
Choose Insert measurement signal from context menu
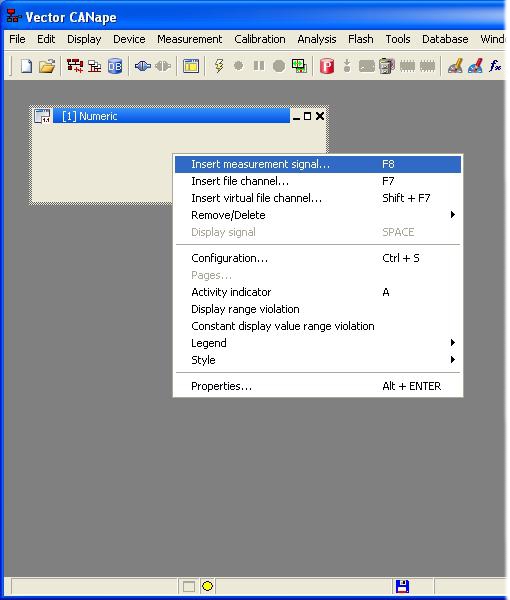tap(318, 164)
